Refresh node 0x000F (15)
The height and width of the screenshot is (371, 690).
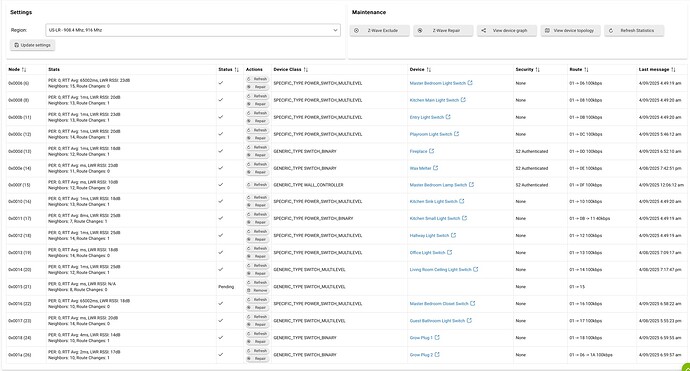click(x=257, y=185)
